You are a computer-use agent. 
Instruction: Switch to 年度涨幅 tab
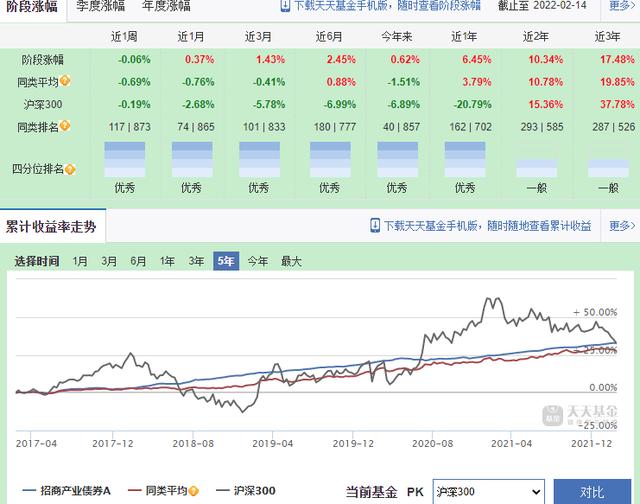(166, 6)
